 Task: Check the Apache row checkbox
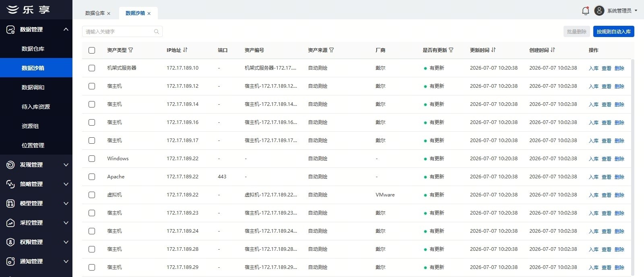click(92, 177)
